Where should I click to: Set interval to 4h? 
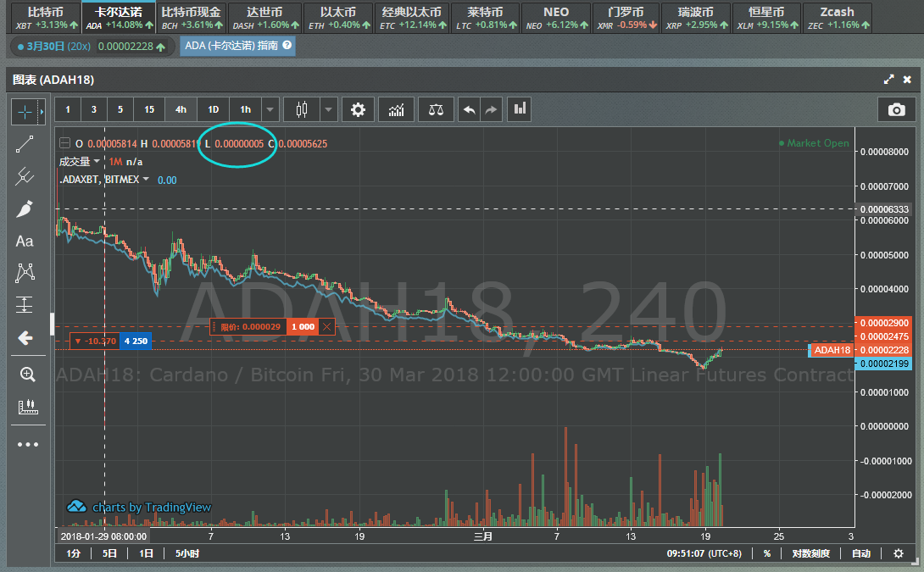[x=181, y=109]
